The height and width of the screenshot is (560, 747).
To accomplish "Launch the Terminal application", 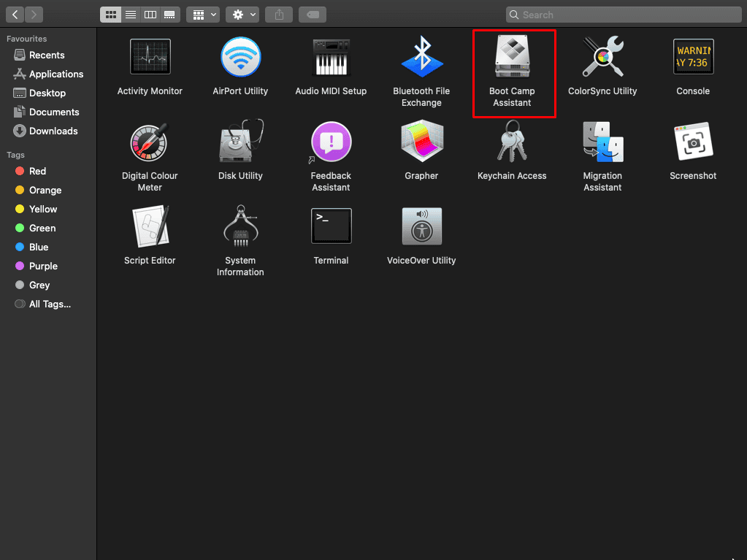I will pyautogui.click(x=331, y=226).
